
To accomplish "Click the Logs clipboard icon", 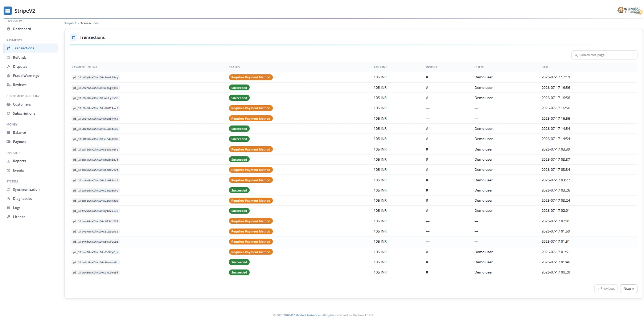I will [x=8, y=208].
